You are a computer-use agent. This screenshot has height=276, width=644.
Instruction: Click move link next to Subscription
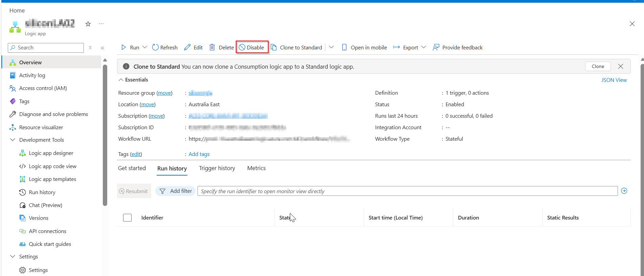click(x=157, y=116)
